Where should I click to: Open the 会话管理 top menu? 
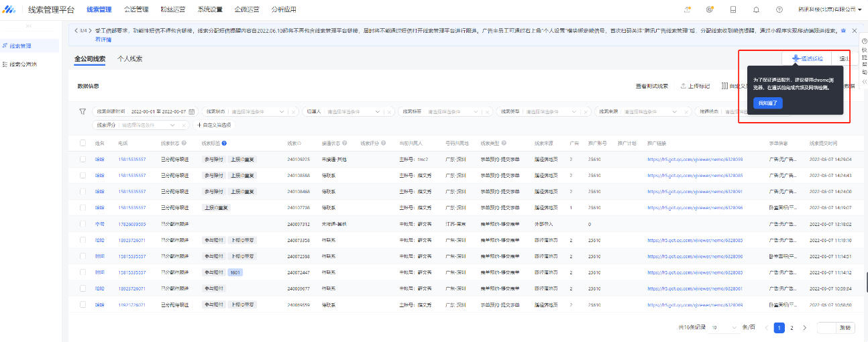pos(136,9)
